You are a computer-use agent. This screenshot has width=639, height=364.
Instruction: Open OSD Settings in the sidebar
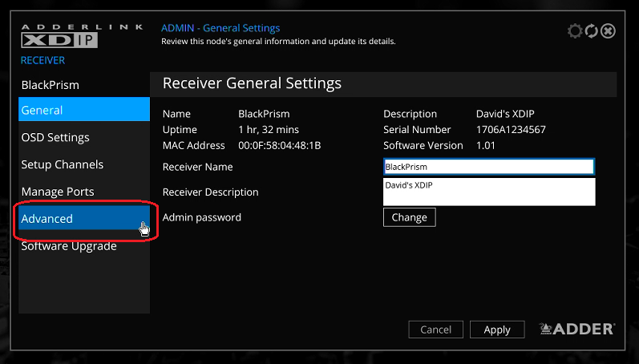(x=55, y=137)
